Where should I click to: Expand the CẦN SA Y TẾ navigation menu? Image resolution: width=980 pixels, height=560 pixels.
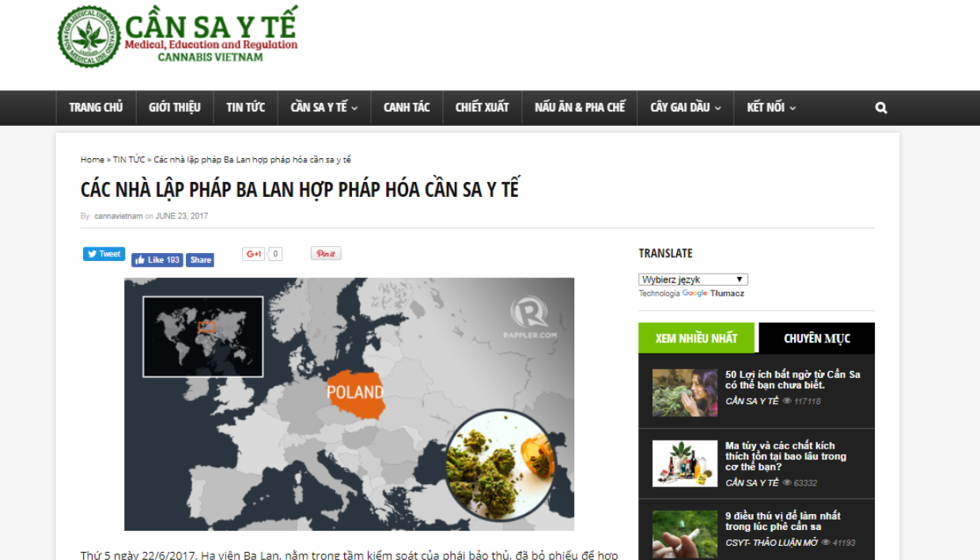click(x=324, y=108)
